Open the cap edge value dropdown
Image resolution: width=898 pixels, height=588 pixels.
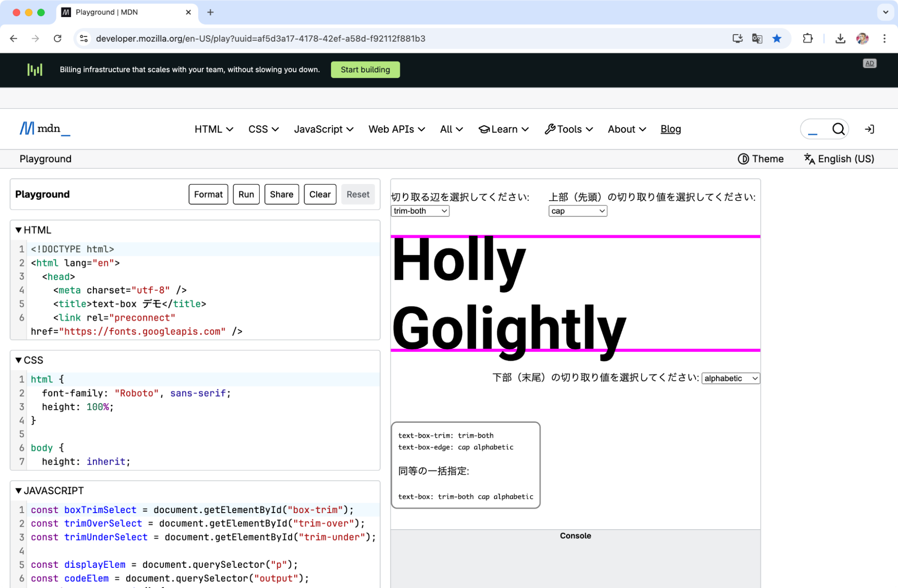click(x=577, y=211)
